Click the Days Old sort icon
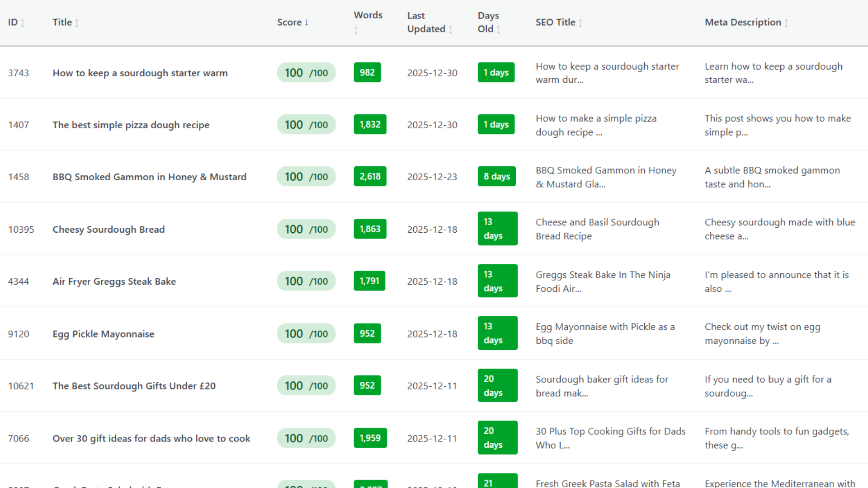Screen dimensions: 868x488 (x=498, y=29)
